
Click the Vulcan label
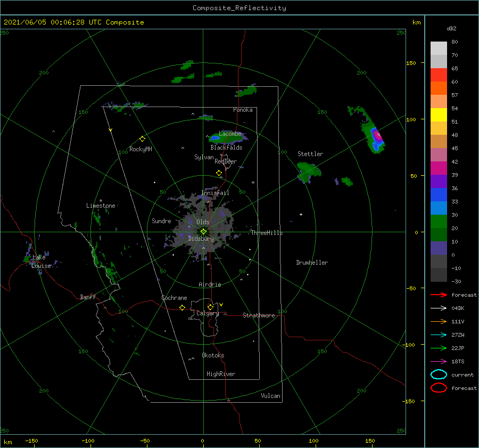coord(270,396)
